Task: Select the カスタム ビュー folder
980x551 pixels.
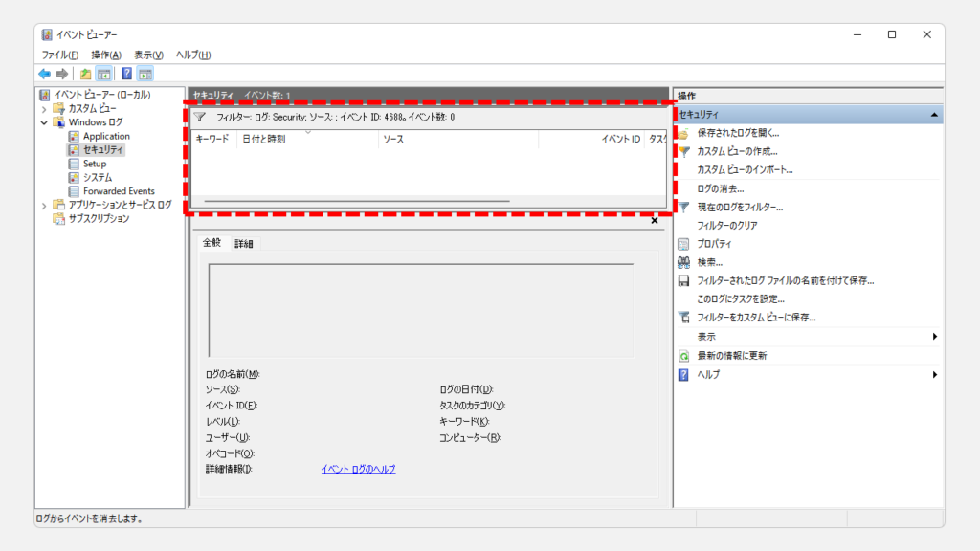Action: coord(92,108)
